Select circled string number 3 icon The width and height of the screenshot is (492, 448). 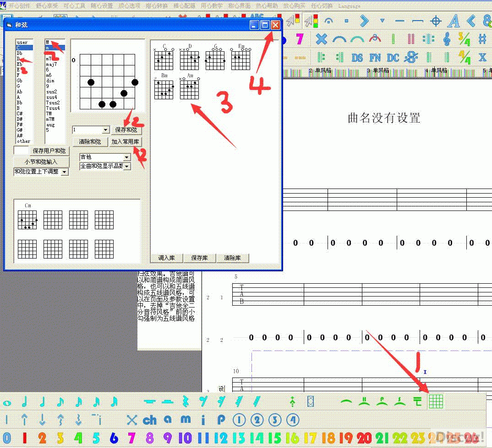click(275, 420)
